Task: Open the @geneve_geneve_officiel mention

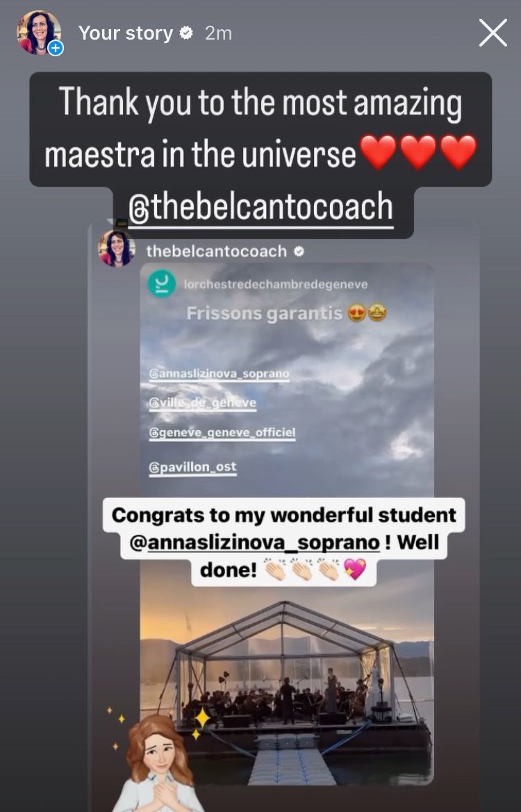Action: click(x=222, y=433)
